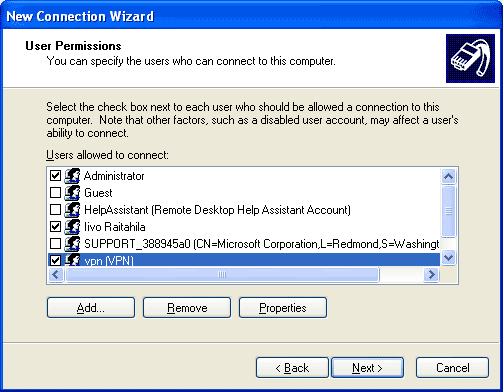Screen dimensions: 503x392
Task: Check the Guest checkbox
Action: (x=55, y=192)
